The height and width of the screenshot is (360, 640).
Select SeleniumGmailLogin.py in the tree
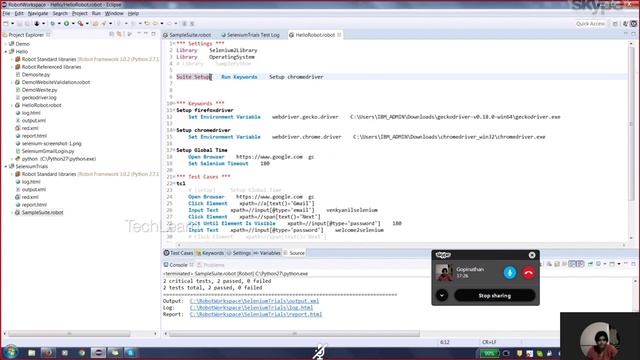click(x=48, y=151)
